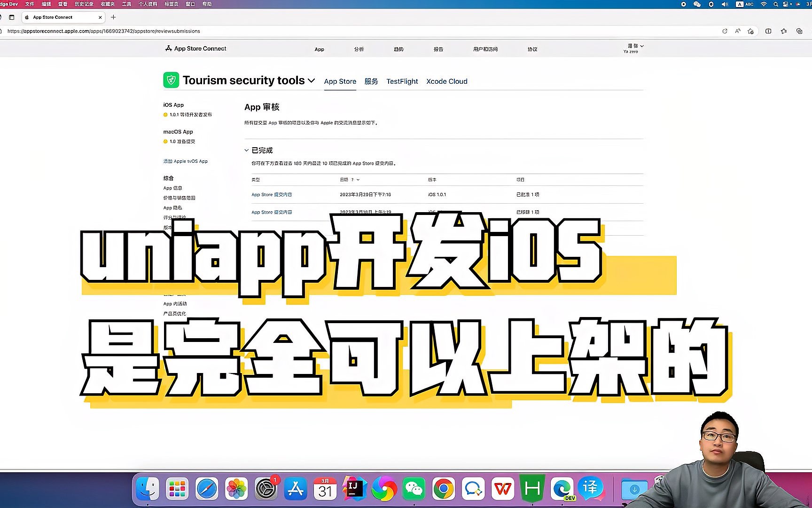Click the 已批准 1 项 status cell
812x508 pixels.
tap(528, 195)
